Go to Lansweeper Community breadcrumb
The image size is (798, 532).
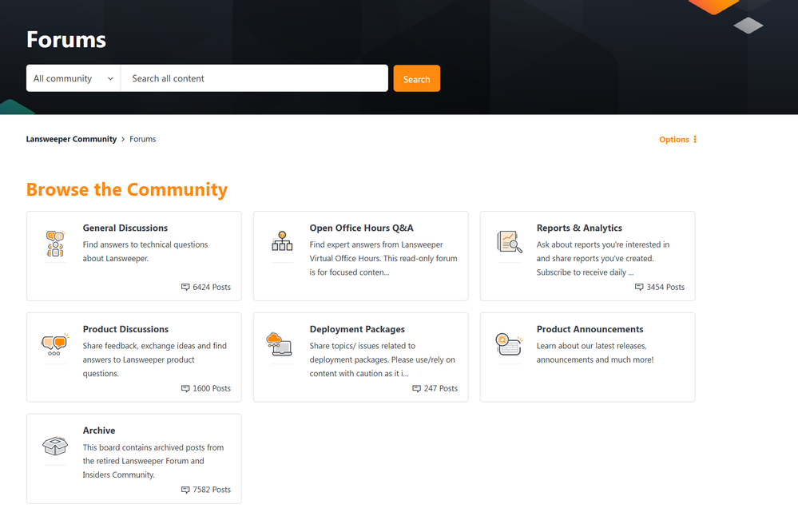(x=71, y=139)
